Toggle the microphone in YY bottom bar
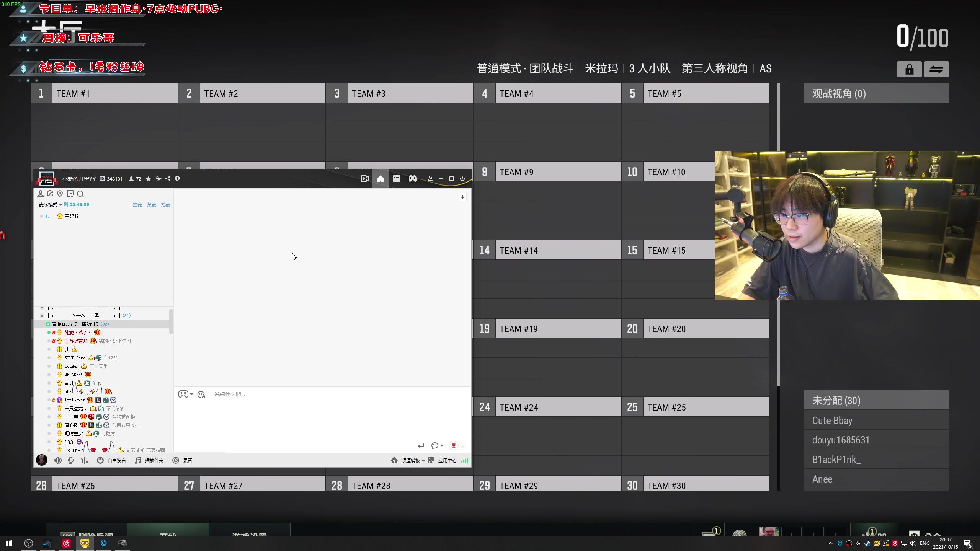 71,460
